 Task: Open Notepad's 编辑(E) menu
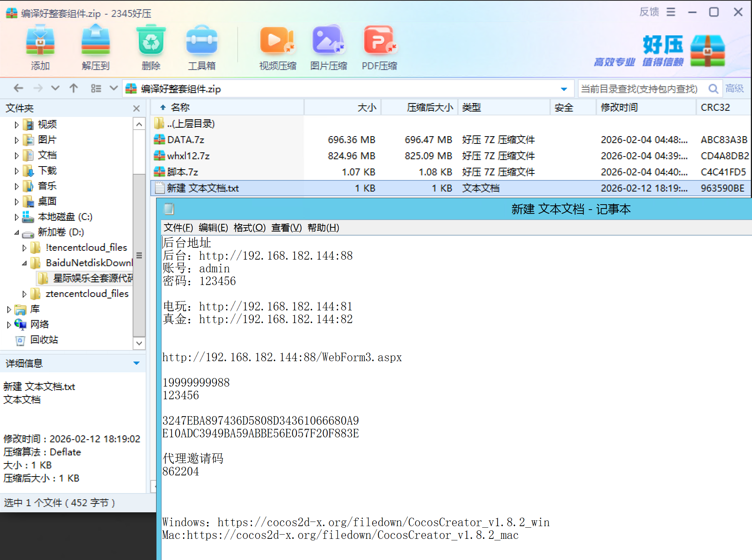click(x=213, y=228)
